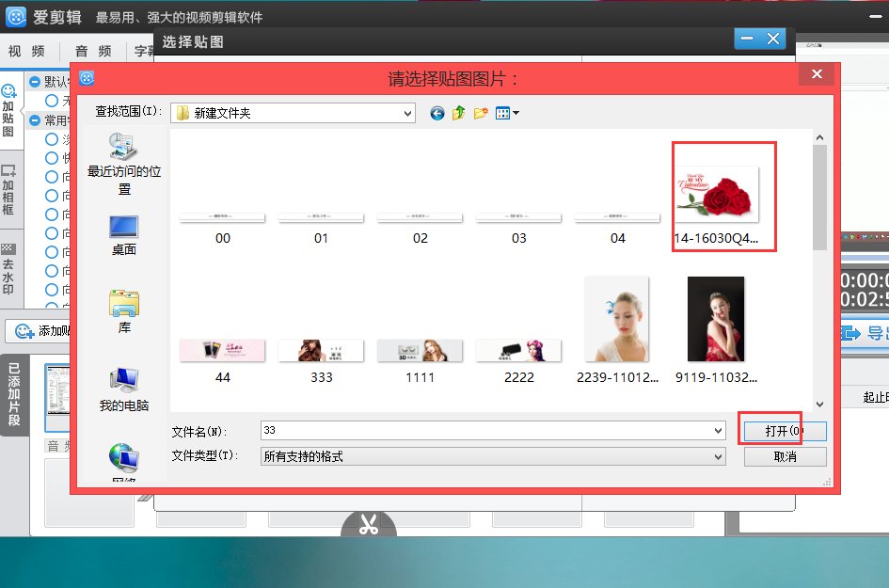889x588 pixels.
Task: Select the 2222 banner thumbnail
Action: 518,352
